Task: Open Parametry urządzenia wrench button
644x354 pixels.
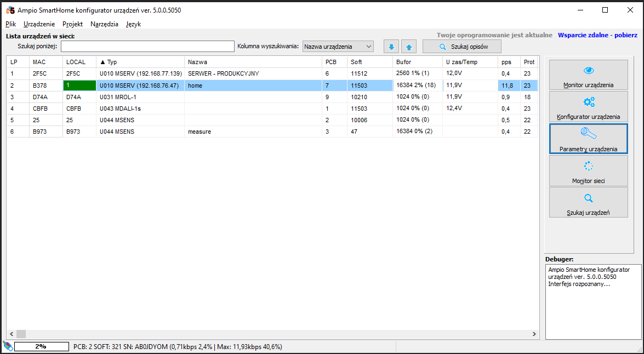Action: [589, 139]
